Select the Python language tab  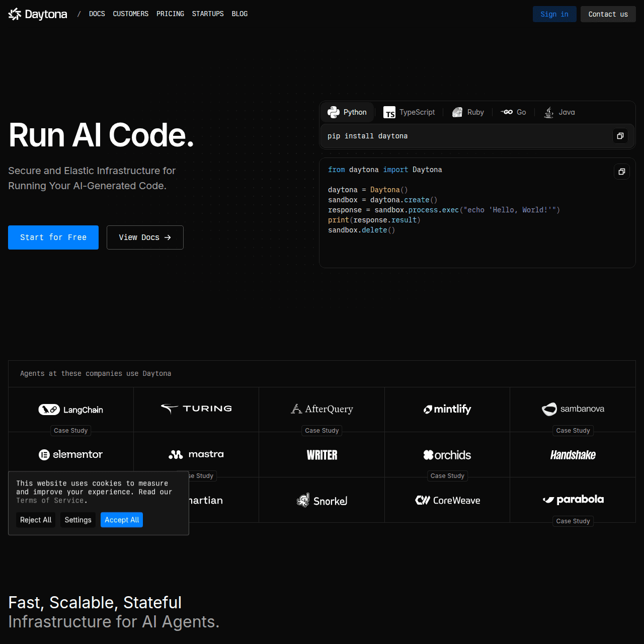[x=347, y=112]
